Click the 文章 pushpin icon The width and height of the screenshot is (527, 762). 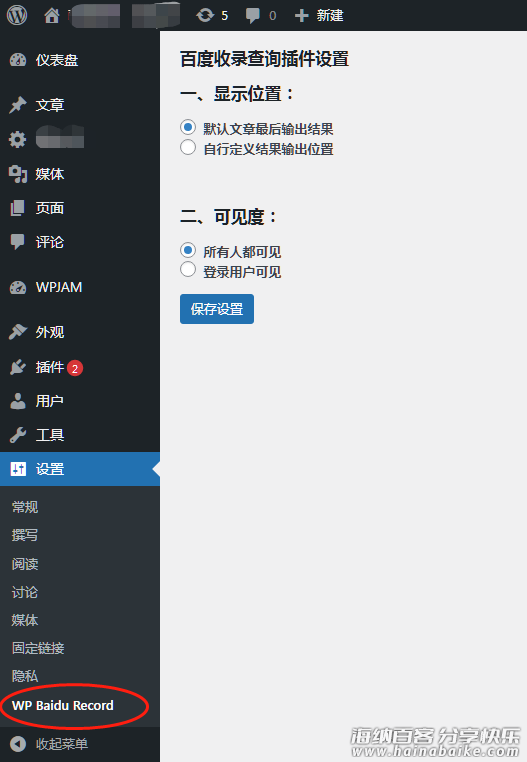coord(18,105)
